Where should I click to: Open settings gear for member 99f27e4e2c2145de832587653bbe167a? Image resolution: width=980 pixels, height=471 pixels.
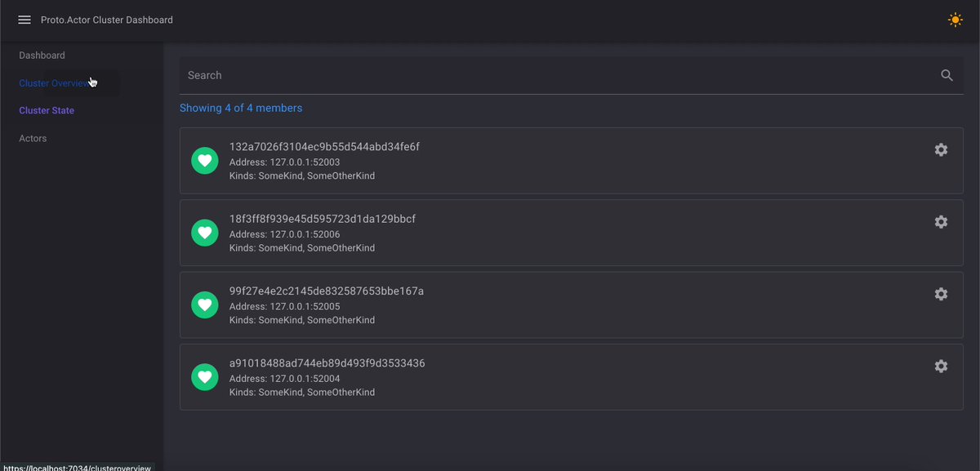pyautogui.click(x=941, y=294)
